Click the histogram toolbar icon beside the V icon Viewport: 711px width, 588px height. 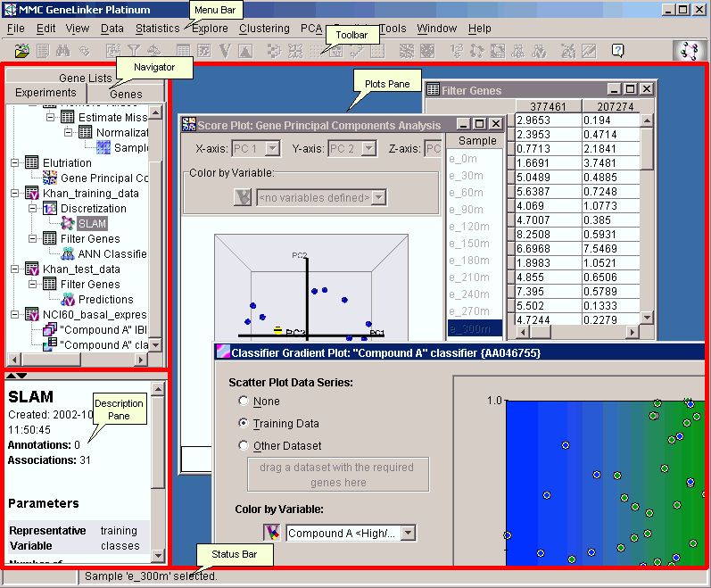245,51
